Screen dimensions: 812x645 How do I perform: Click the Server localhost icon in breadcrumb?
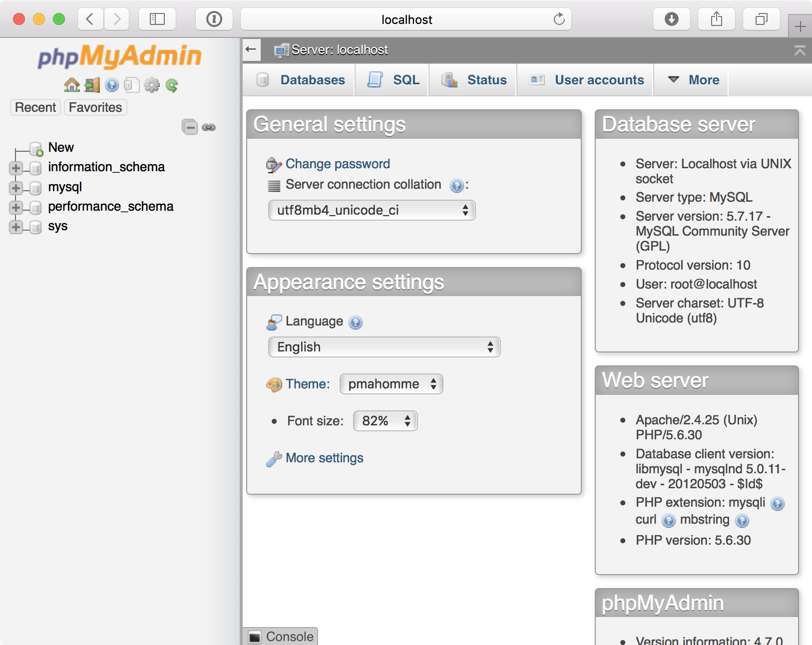tap(282, 50)
